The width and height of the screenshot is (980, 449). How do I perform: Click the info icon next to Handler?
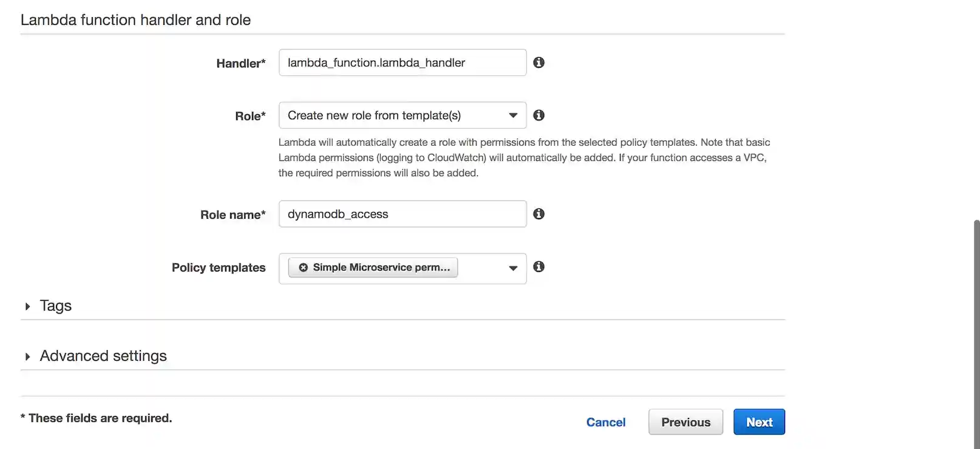click(x=539, y=62)
